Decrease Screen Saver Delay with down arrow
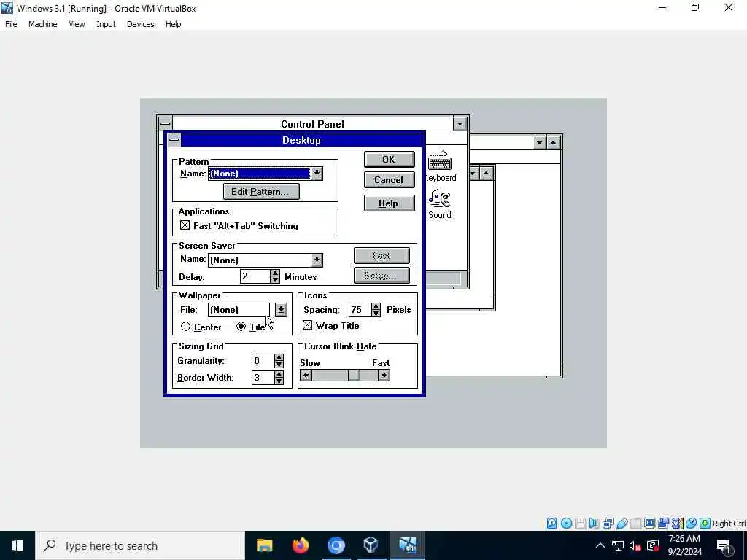The width and height of the screenshot is (747, 560). pos(275,279)
